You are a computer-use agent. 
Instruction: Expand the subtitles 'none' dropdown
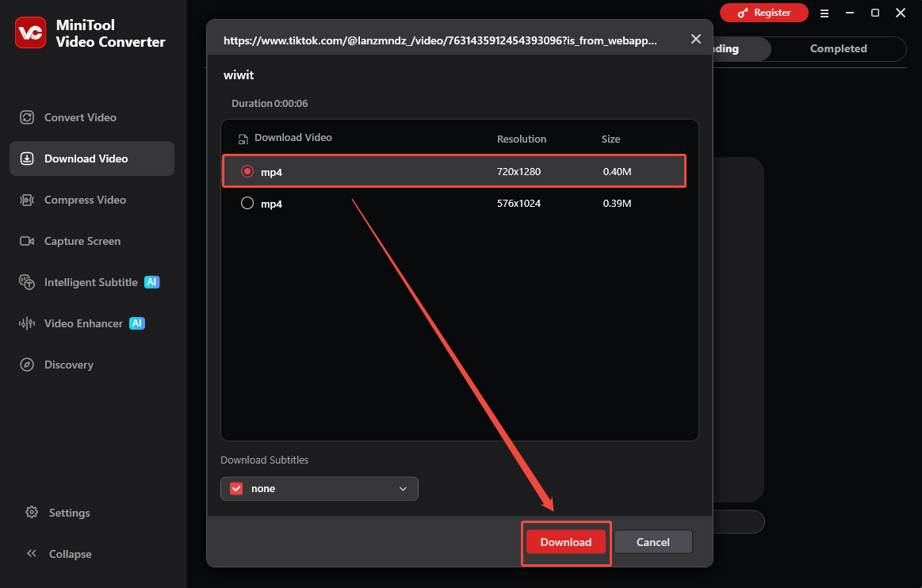click(x=319, y=489)
